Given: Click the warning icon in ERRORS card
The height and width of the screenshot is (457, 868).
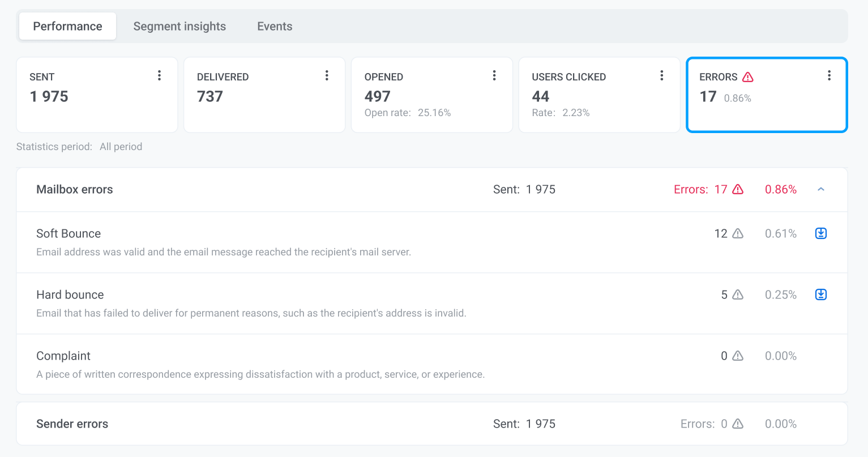Looking at the screenshot, I should 748,77.
